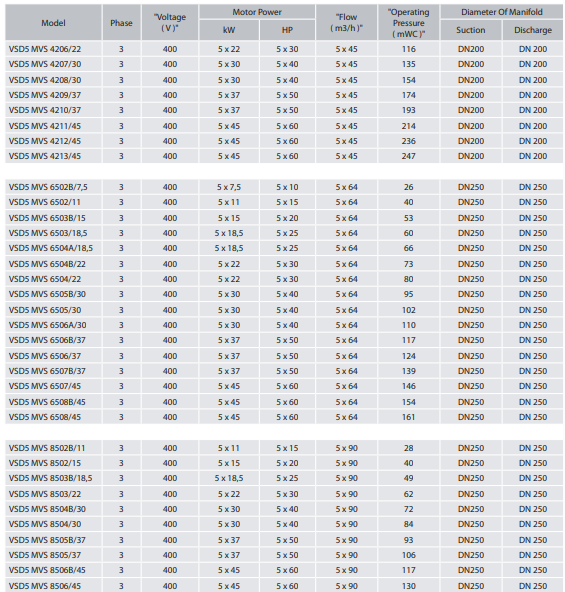Select model VSD5 MVS 4207/30
Viewport: 565px width, 592px height.
coord(45,64)
